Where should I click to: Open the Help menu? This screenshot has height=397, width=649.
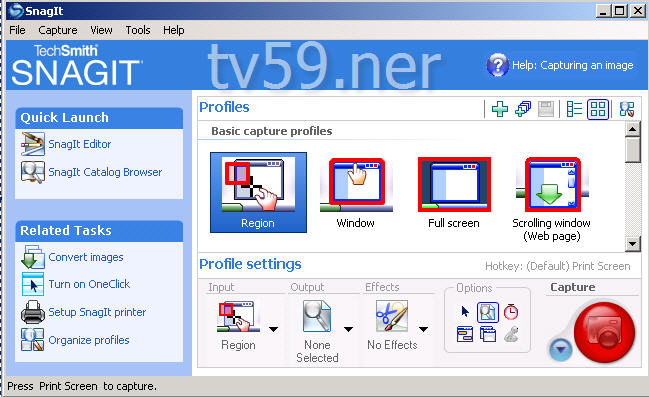pyautogui.click(x=173, y=30)
